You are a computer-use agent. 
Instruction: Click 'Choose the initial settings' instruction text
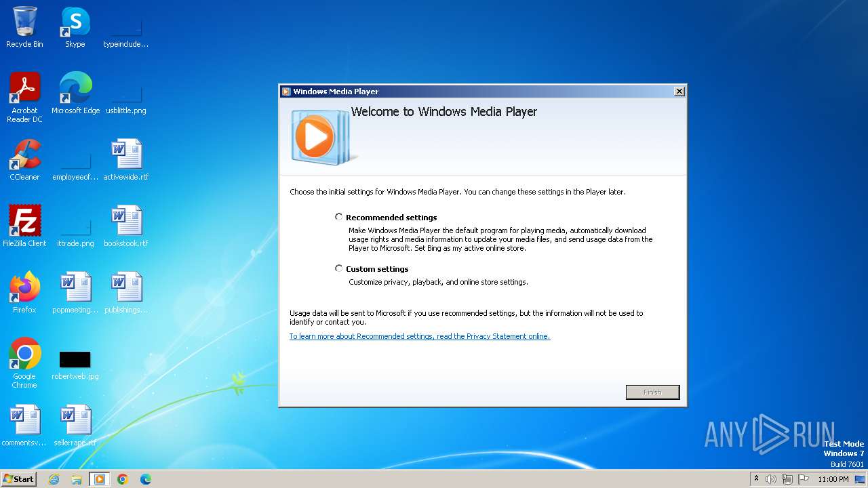coord(458,192)
